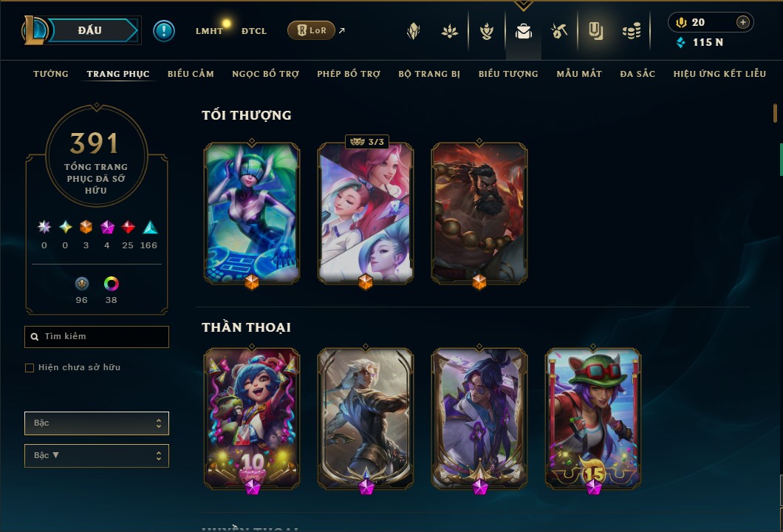Click in the Tìm kiếm search field
The height and width of the screenshot is (532, 783).
pyautogui.click(x=96, y=337)
